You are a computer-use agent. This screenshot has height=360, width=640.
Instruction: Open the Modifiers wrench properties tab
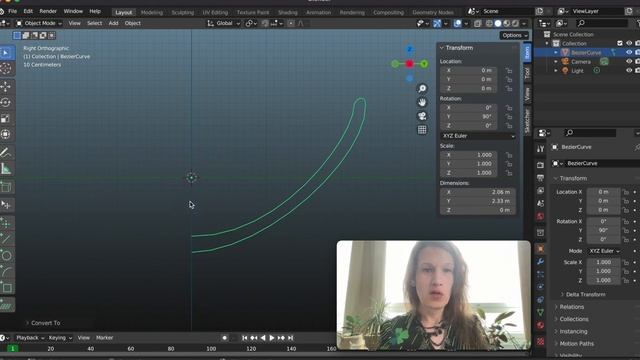pyautogui.click(x=540, y=262)
